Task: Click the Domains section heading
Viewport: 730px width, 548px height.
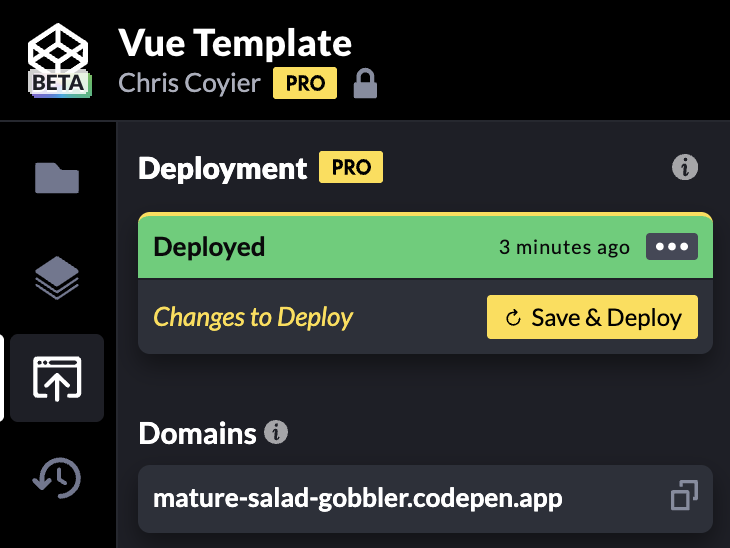Action: coord(197,433)
